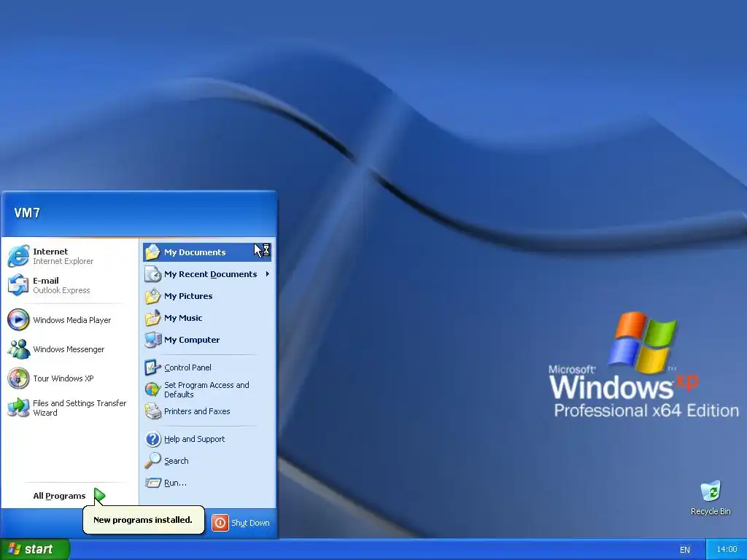Viewport: 747px width, 560px height.
Task: Click the Run... menu label
Action: point(175,483)
